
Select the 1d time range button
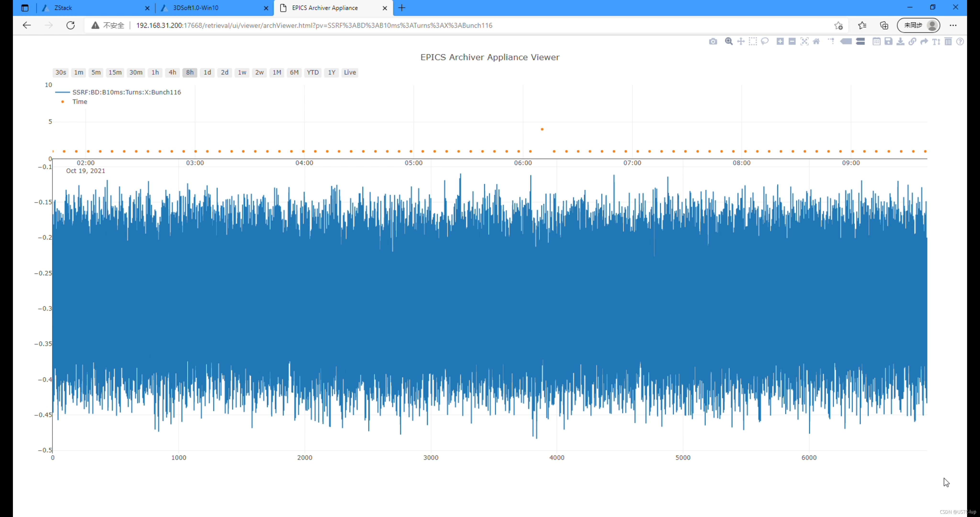point(207,72)
